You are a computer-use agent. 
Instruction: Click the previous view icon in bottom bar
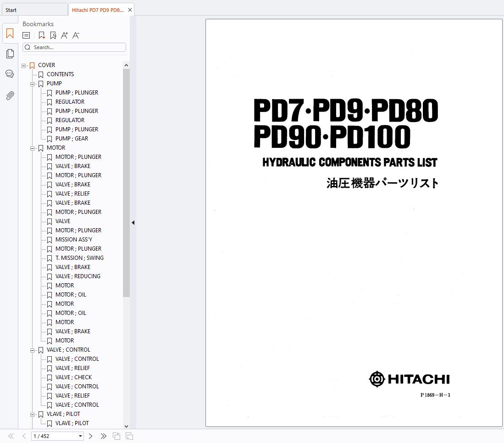coord(116,436)
